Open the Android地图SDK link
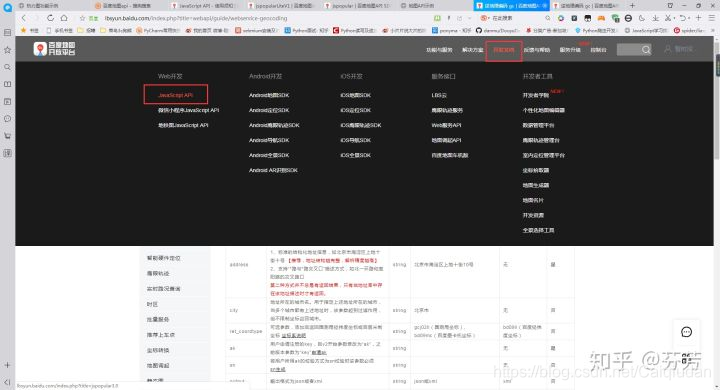Screen dimensions: 720x390 pos(269,95)
